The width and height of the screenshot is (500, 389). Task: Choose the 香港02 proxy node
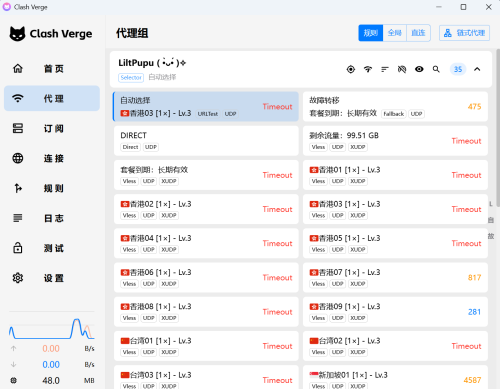pos(206,209)
